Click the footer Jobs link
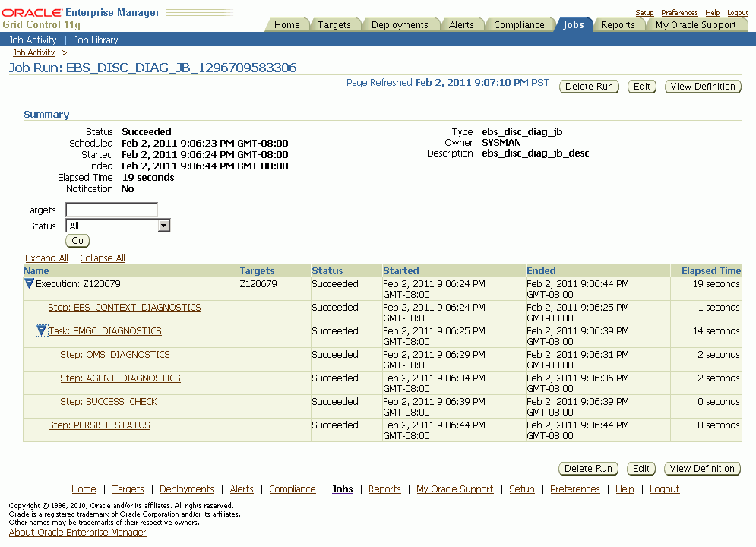 point(343,489)
